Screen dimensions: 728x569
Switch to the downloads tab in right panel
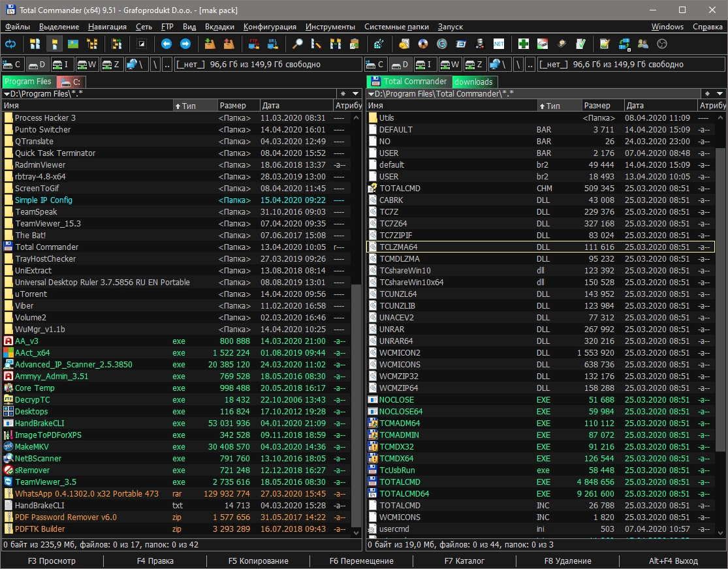point(473,82)
